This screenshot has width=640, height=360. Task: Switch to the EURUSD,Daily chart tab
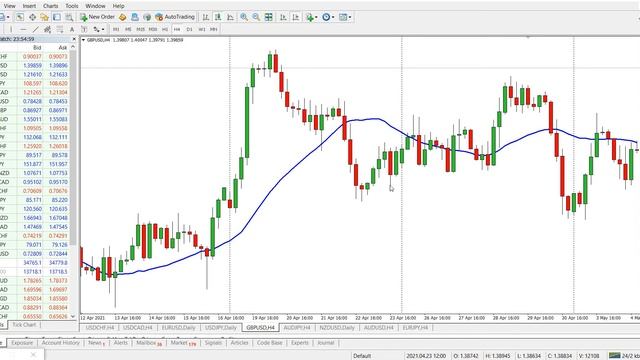pyautogui.click(x=178, y=328)
